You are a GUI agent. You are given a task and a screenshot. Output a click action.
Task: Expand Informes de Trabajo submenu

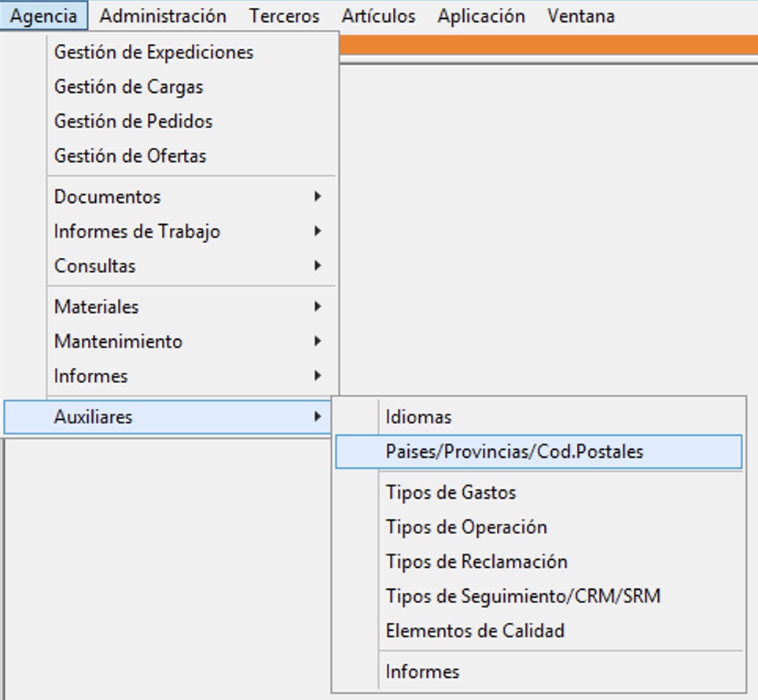138,232
